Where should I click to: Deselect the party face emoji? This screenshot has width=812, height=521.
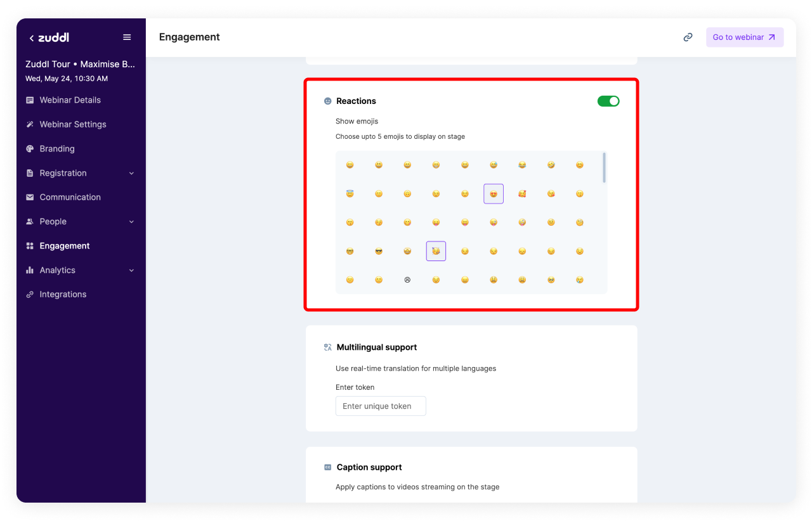436,251
